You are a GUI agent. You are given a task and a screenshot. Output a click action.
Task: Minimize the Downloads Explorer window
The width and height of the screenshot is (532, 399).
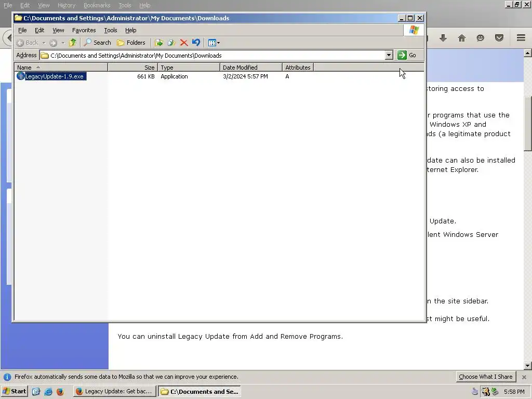[402, 18]
